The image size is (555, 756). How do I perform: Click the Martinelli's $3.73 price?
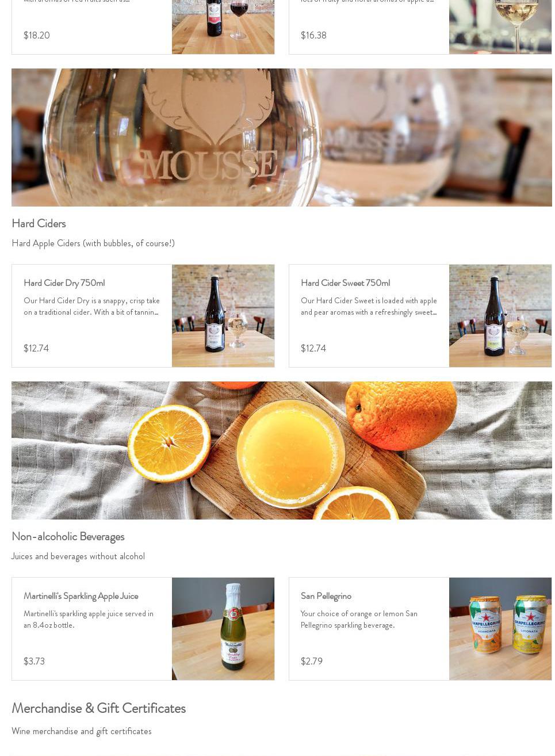click(x=34, y=662)
